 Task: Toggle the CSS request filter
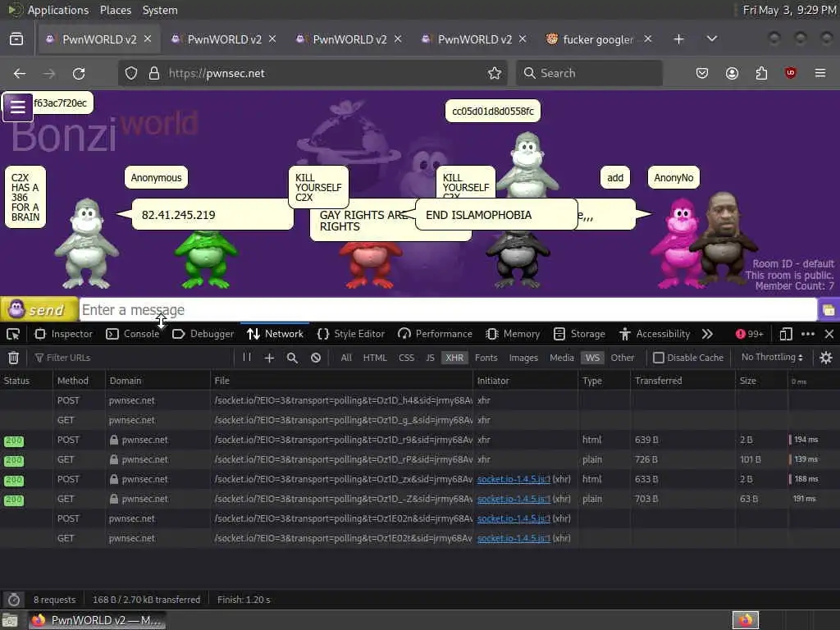[406, 358]
